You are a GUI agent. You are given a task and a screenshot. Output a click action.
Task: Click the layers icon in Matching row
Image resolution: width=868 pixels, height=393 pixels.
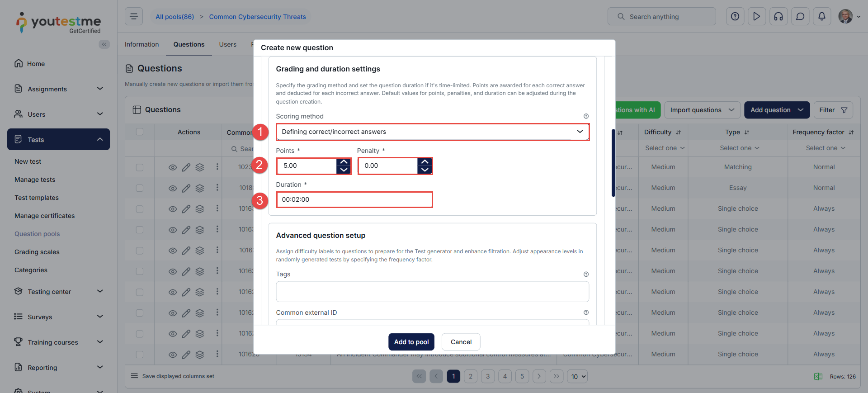(x=200, y=167)
